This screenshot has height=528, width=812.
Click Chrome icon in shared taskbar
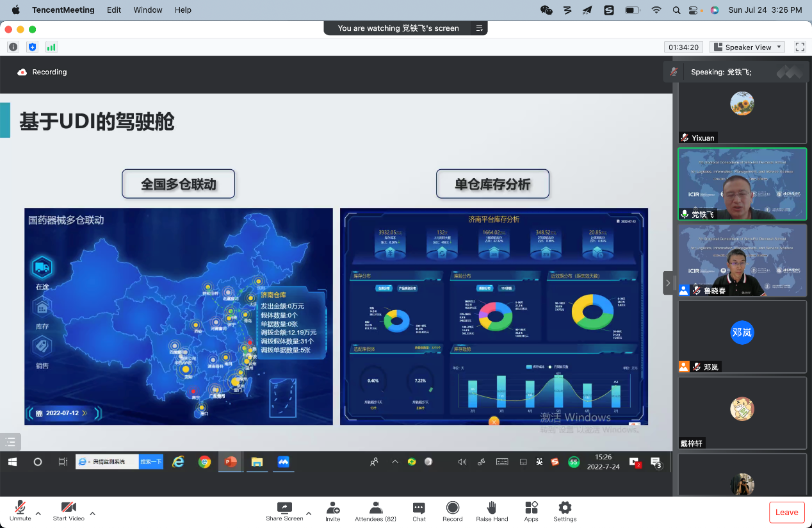tap(205, 461)
